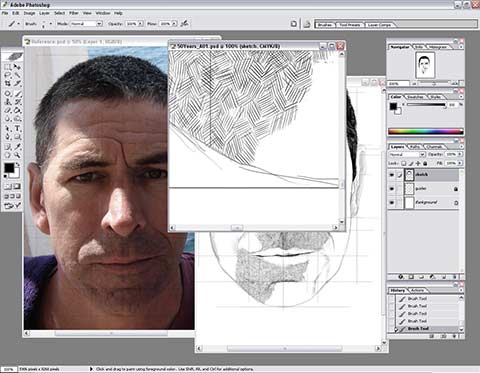Select the Lasso tool

(8, 75)
